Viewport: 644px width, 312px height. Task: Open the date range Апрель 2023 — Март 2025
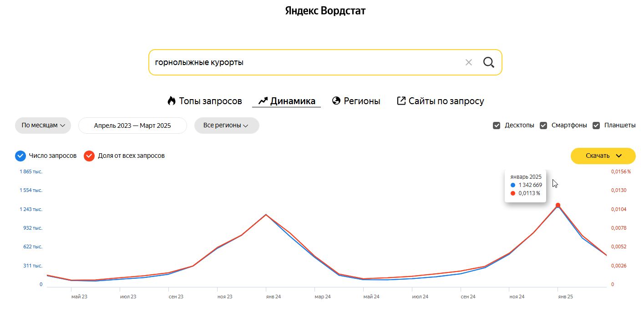coord(132,126)
